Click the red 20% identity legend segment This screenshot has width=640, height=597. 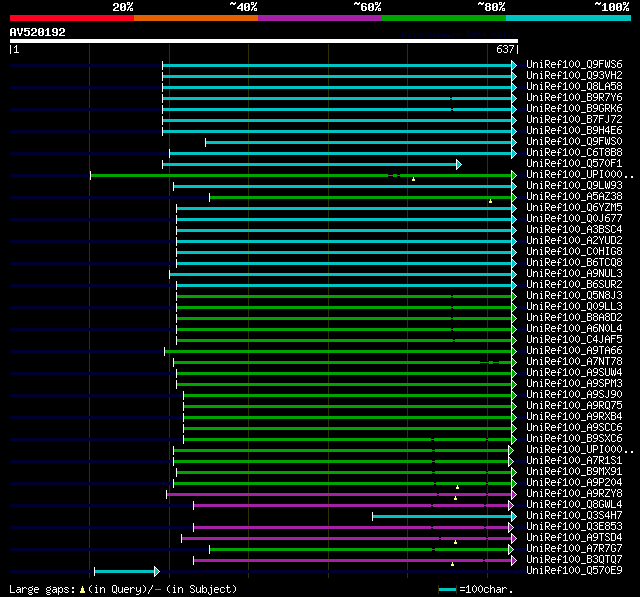[x=71, y=18]
